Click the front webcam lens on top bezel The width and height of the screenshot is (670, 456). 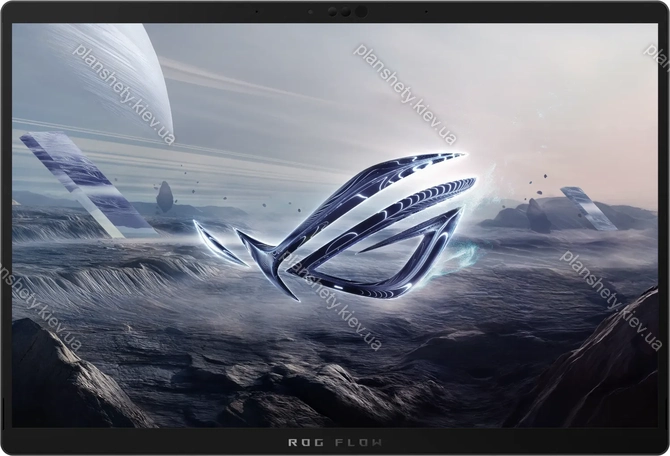pyautogui.click(x=360, y=12)
